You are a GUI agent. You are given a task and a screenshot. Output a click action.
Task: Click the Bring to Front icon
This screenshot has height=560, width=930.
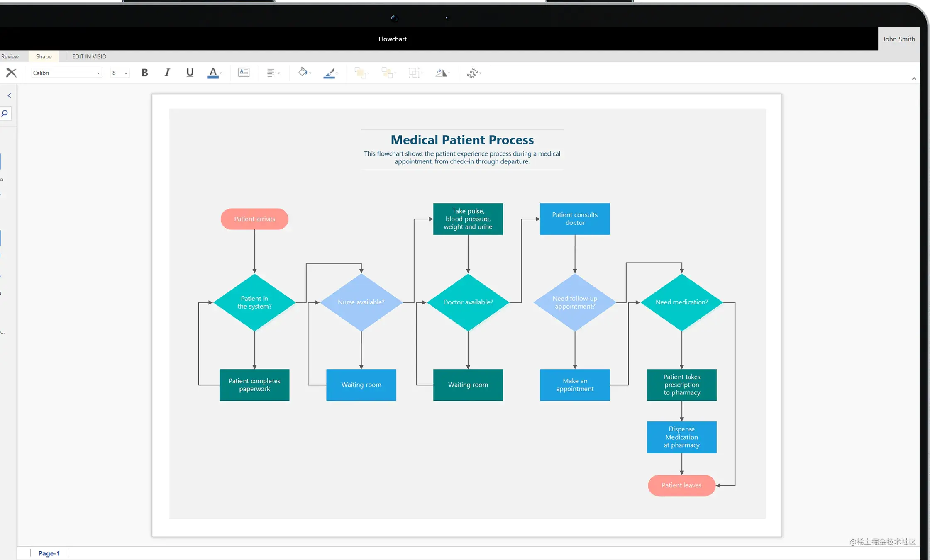pos(360,73)
